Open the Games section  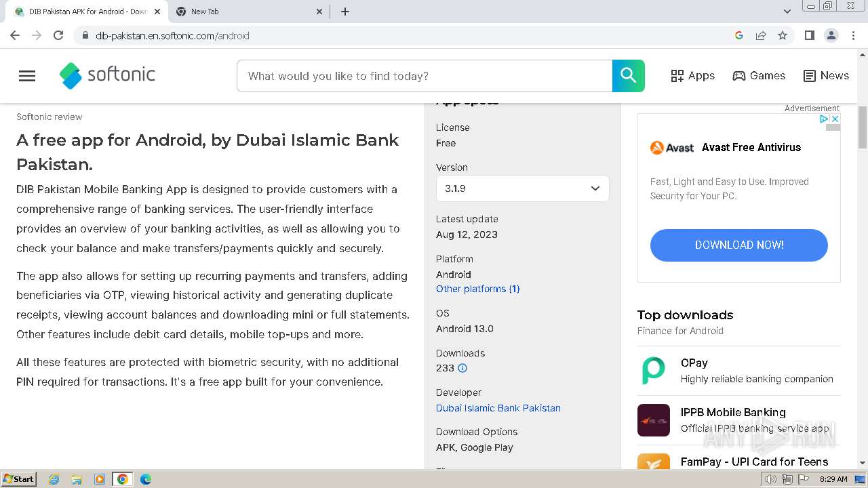759,76
